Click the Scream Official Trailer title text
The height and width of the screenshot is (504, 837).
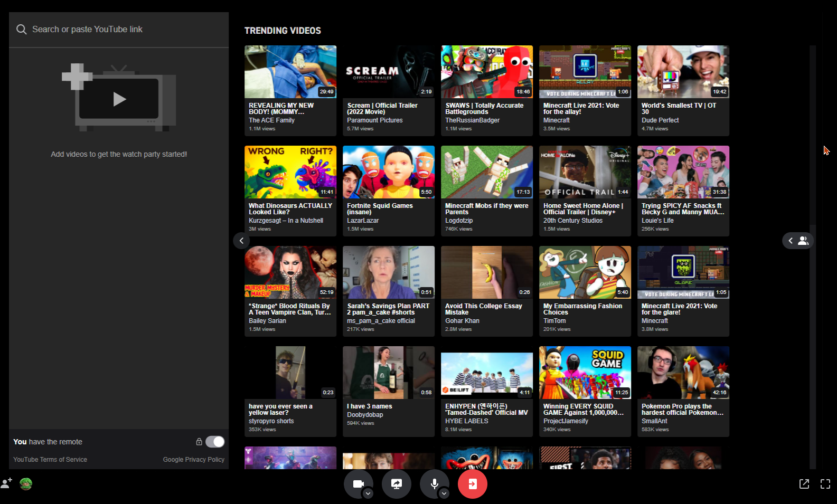click(x=382, y=109)
